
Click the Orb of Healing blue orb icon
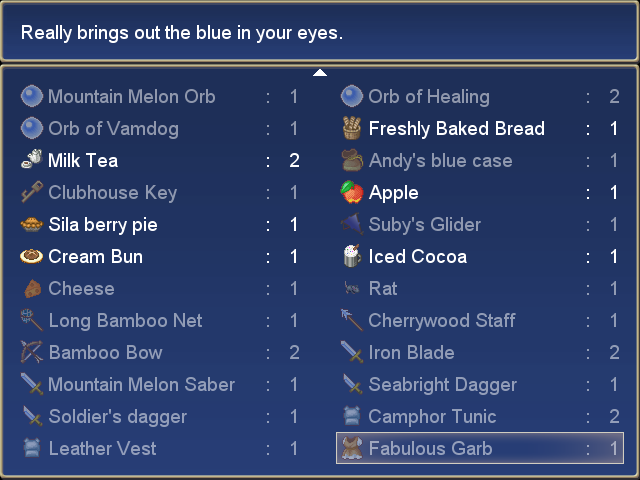pyautogui.click(x=352, y=96)
